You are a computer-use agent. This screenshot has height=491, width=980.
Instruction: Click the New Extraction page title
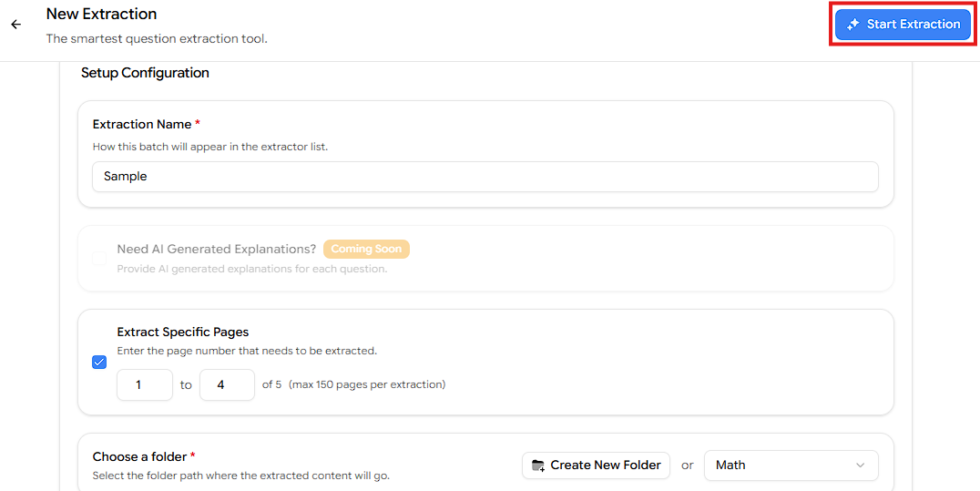pos(101,13)
